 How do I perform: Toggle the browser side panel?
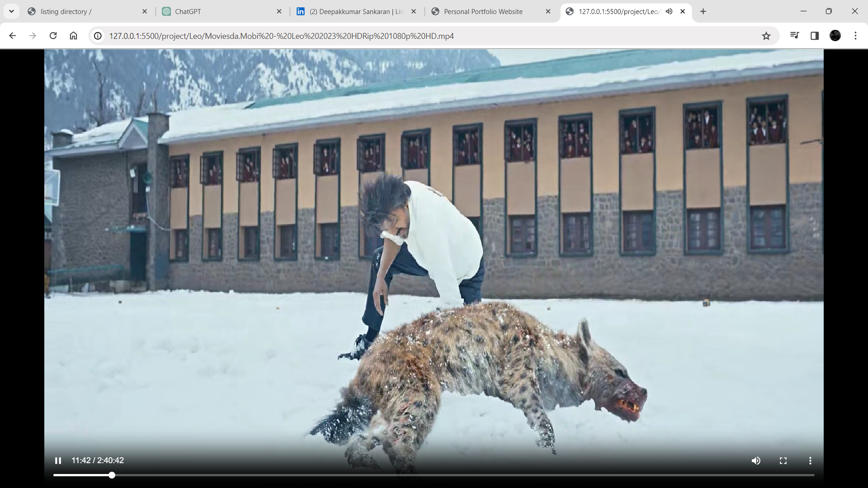[815, 36]
